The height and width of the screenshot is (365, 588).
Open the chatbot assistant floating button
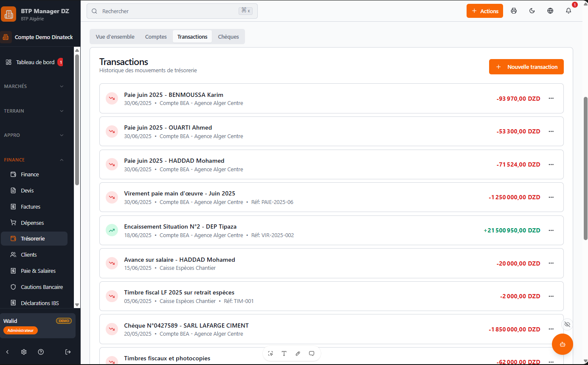(x=563, y=344)
